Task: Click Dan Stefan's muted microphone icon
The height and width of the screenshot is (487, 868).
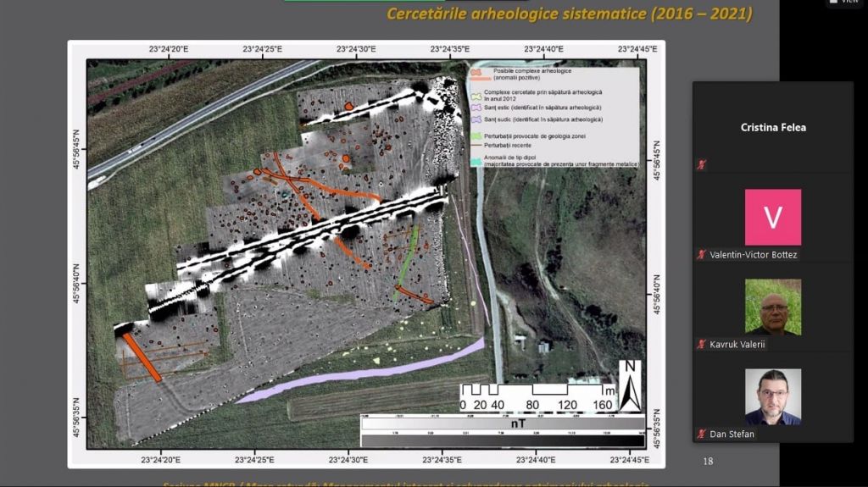Action: (701, 434)
